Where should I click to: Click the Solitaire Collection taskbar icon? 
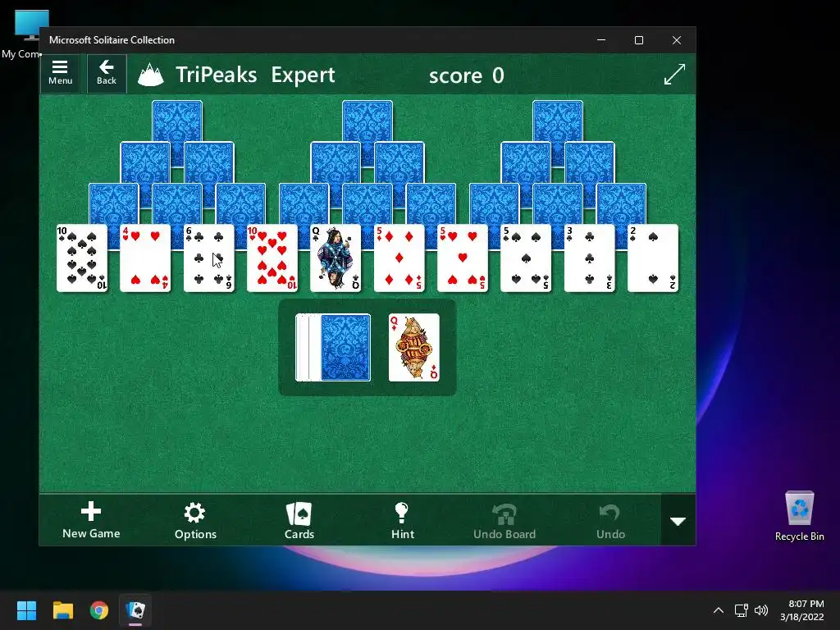coord(135,610)
